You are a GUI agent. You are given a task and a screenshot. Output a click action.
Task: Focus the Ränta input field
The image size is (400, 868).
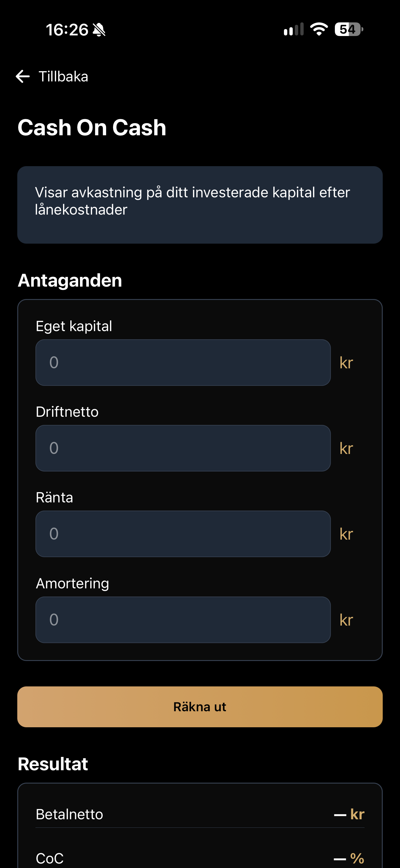pos(183,534)
